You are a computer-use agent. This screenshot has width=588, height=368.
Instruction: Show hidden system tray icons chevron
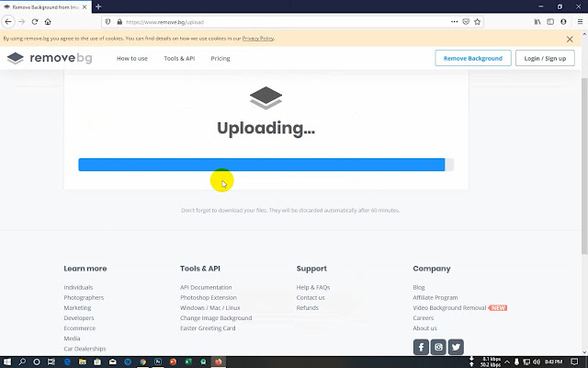point(507,362)
